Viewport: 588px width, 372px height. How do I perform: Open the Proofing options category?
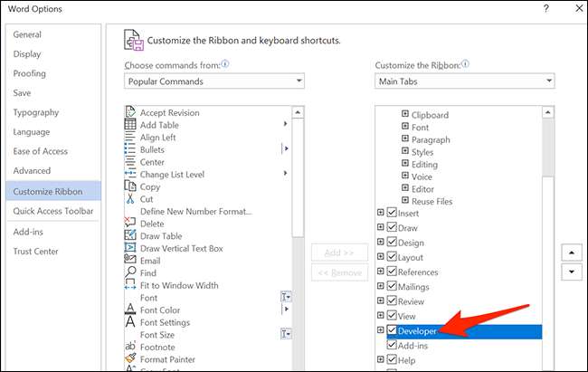(29, 73)
